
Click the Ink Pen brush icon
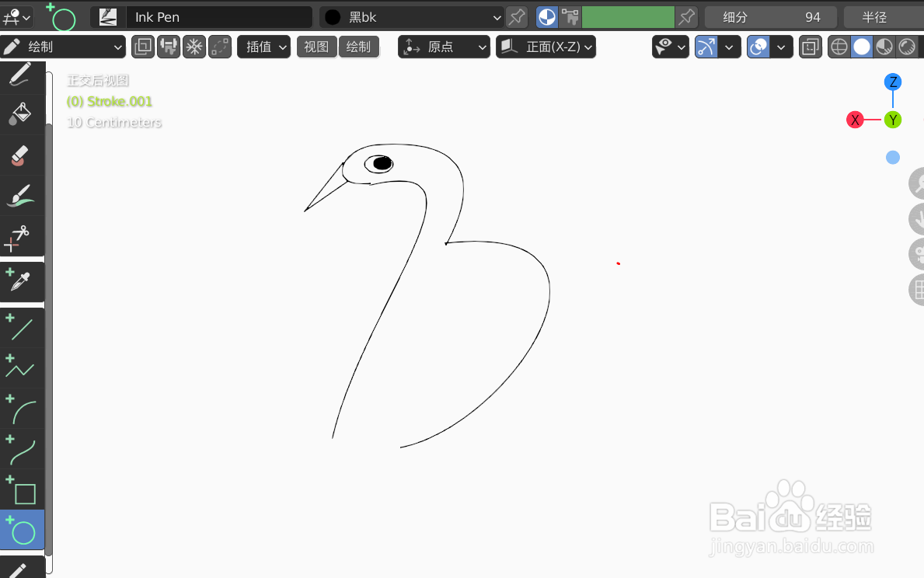108,17
